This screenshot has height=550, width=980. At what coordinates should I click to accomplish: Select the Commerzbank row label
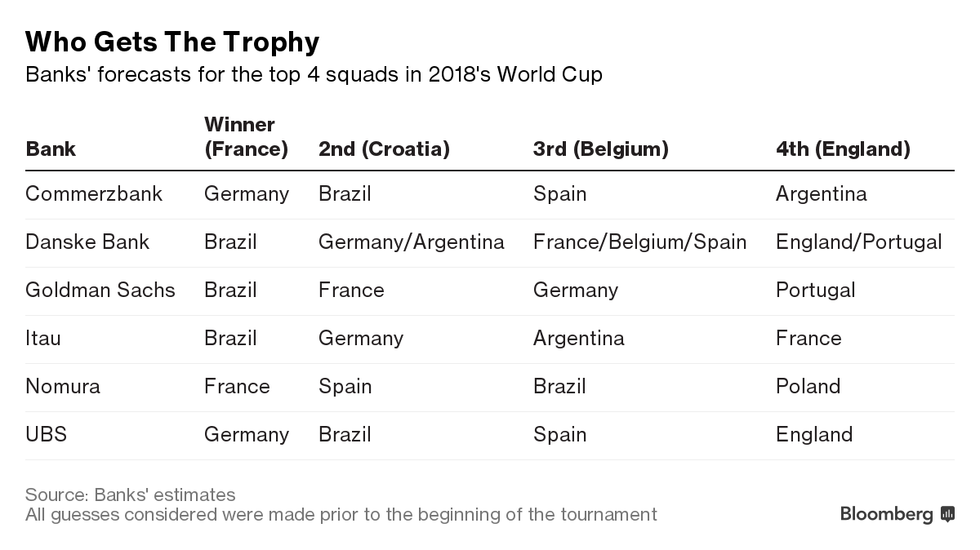(x=94, y=194)
